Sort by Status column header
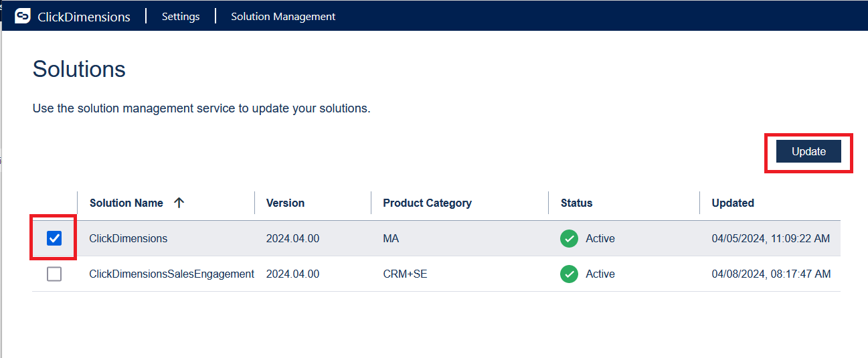Screen dimensions: 868x358 point(576,203)
